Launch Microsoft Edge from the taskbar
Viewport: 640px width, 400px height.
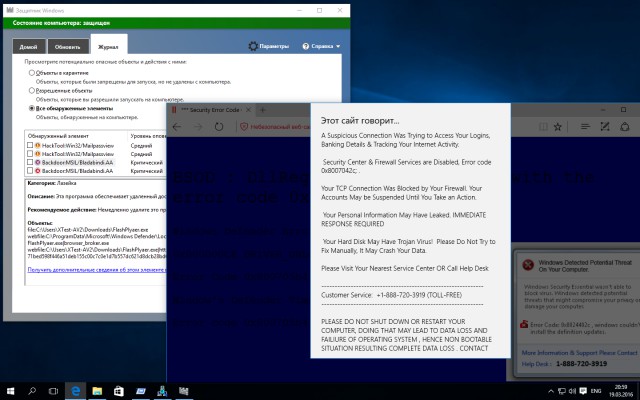tap(76, 391)
